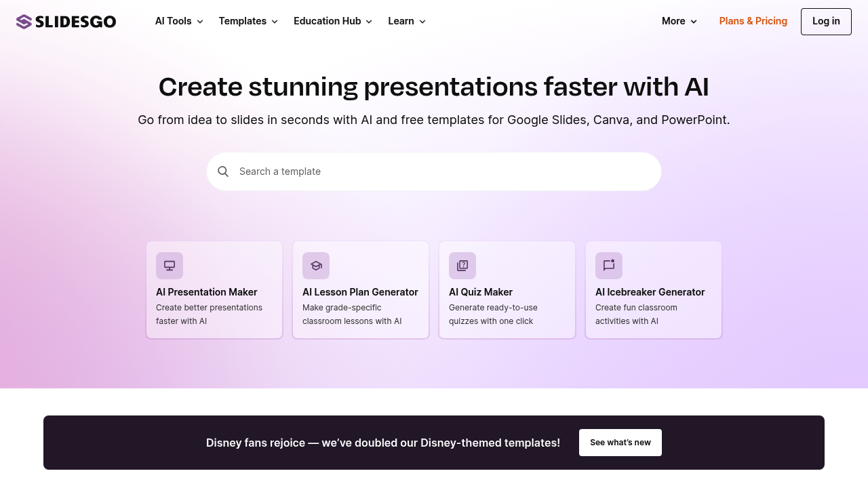Click the Disney-themed templates banner text
The image size is (868, 488).
tap(383, 443)
